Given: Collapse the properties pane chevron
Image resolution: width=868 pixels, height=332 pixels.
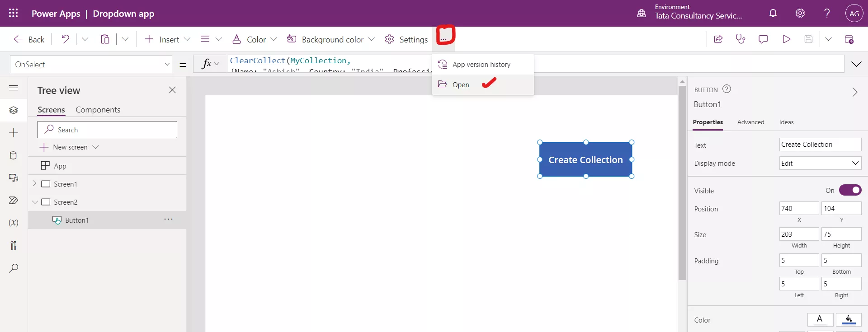Looking at the screenshot, I should pos(854,92).
